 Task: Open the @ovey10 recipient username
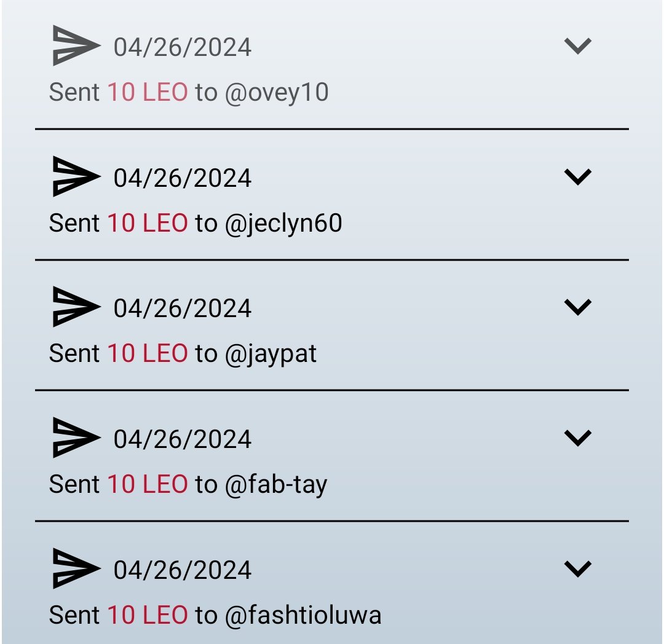pyautogui.click(x=277, y=93)
